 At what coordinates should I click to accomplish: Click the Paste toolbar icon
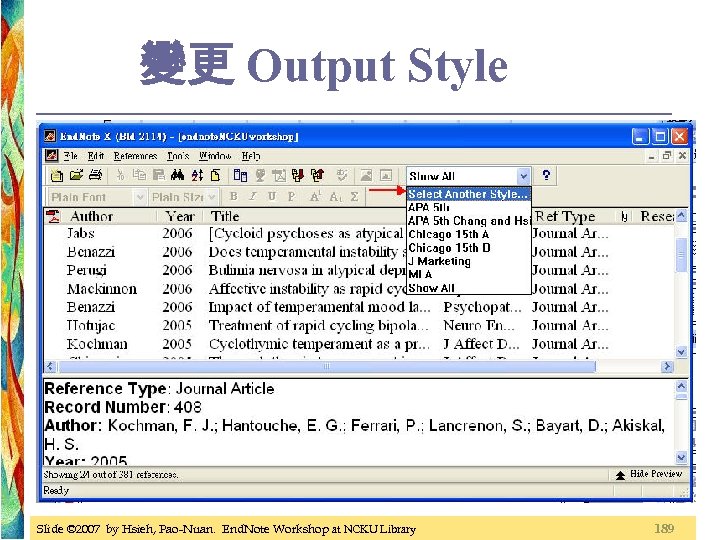(x=158, y=175)
